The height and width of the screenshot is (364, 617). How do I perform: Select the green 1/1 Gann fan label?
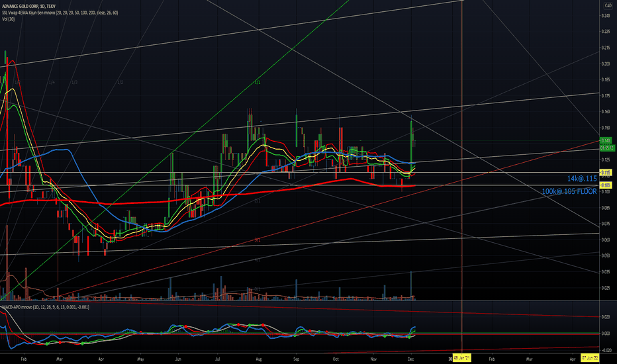258,83
